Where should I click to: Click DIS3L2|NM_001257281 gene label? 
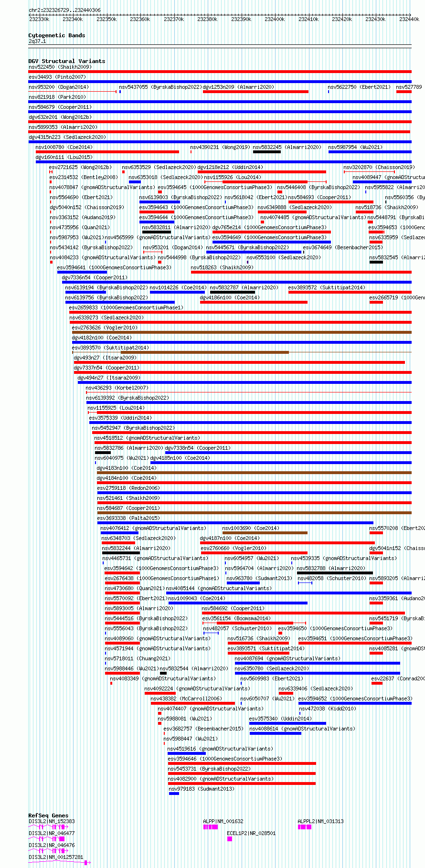[56, 857]
